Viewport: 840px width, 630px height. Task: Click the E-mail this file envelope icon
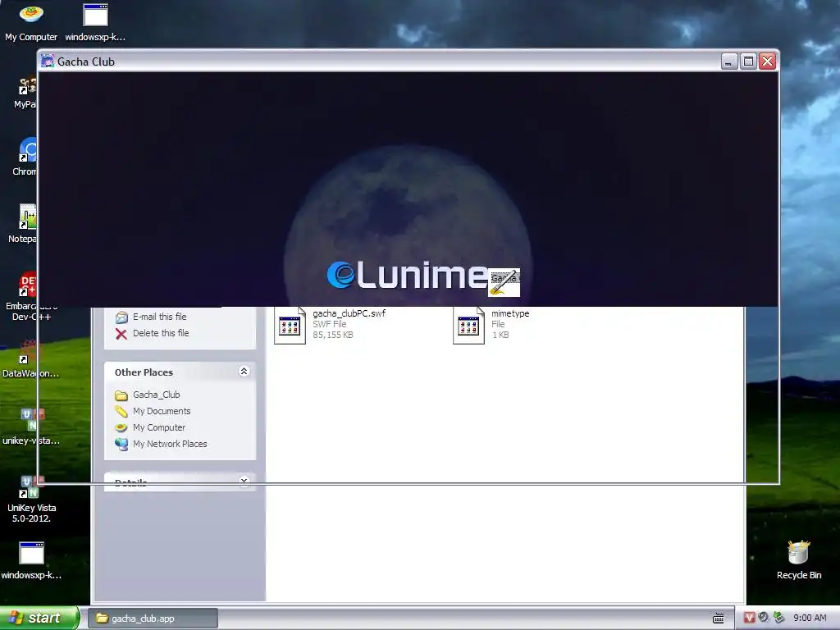[x=121, y=317]
